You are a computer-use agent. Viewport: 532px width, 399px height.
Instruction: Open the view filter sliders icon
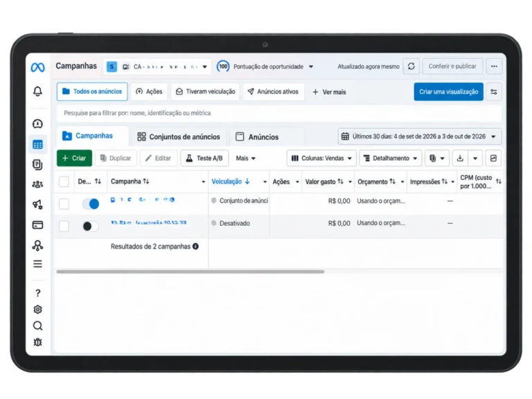(494, 91)
